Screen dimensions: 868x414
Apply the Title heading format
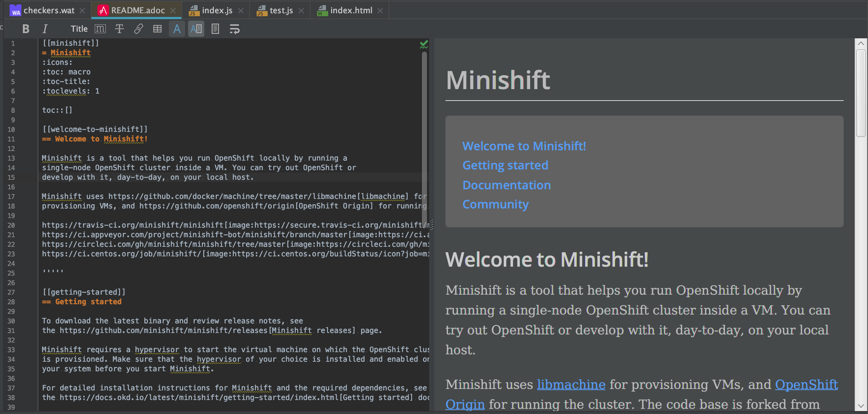pyautogui.click(x=79, y=29)
